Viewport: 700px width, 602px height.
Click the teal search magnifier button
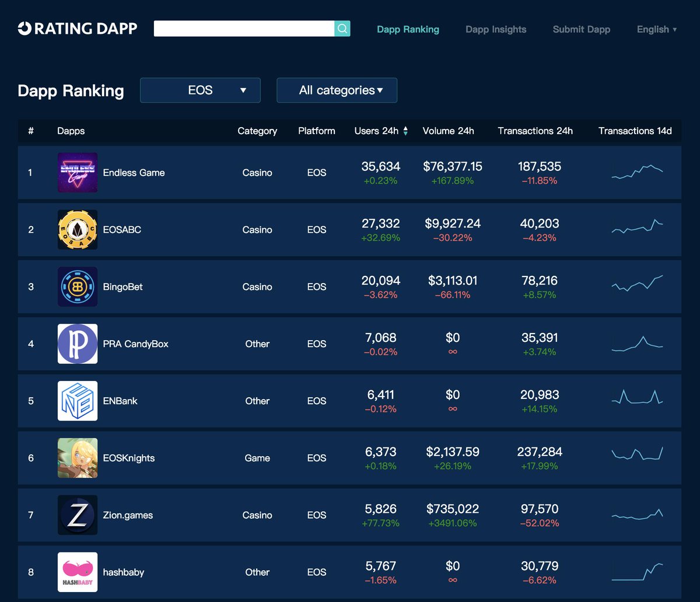[x=342, y=28]
